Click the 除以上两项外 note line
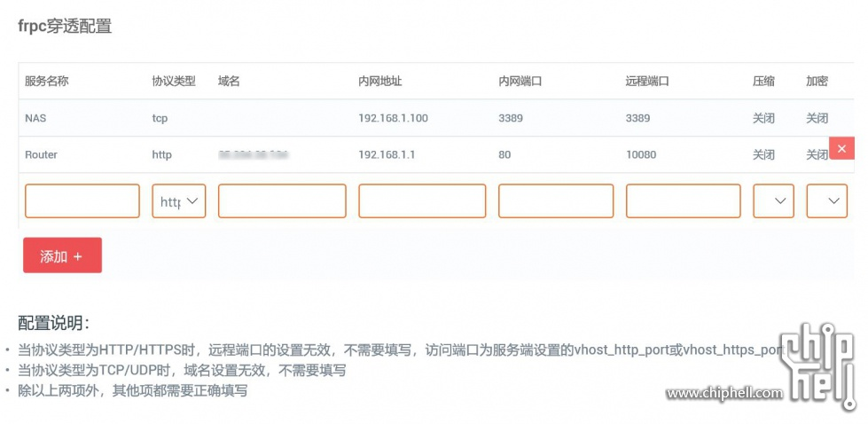The image size is (868, 424). [x=132, y=391]
